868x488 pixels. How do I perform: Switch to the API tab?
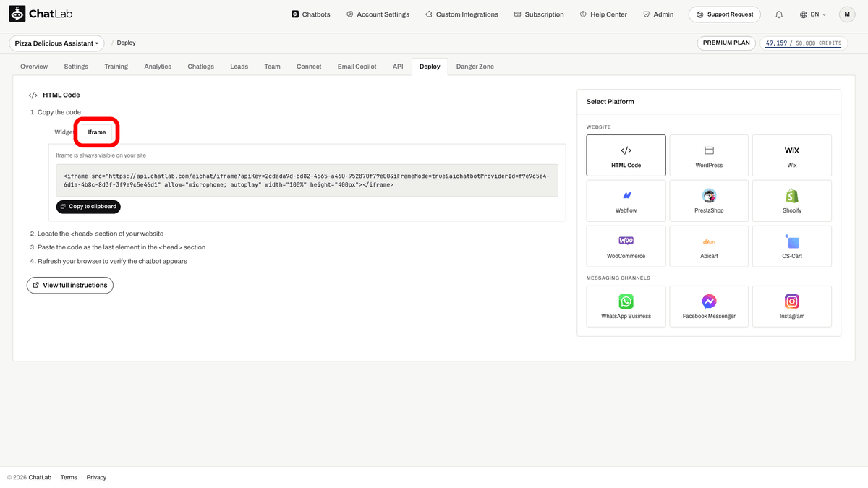point(398,67)
